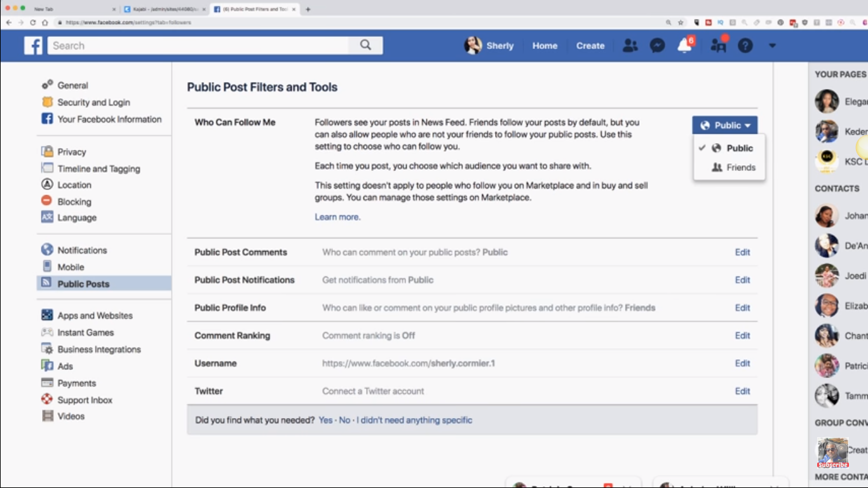Open a new browser tab with plus

click(x=308, y=10)
